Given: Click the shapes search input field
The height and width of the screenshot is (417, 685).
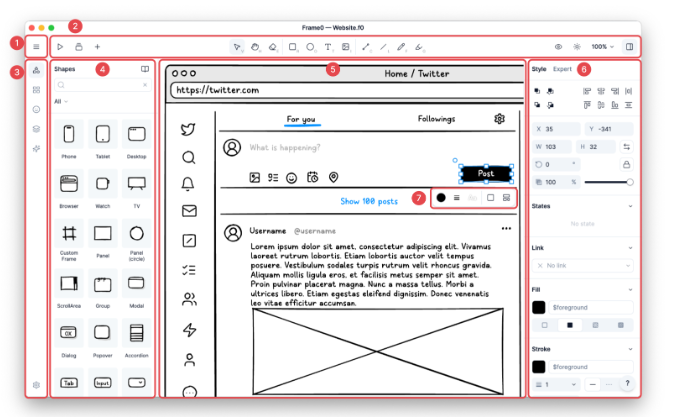Looking at the screenshot, I should [x=100, y=86].
